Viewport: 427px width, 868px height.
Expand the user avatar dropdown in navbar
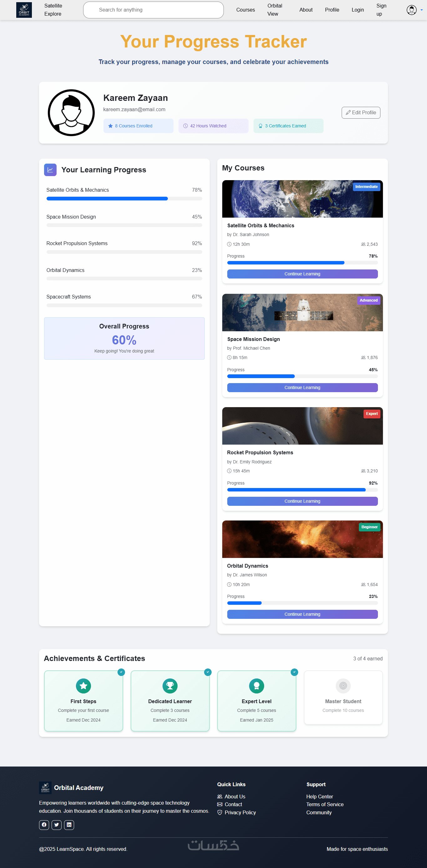(x=414, y=10)
